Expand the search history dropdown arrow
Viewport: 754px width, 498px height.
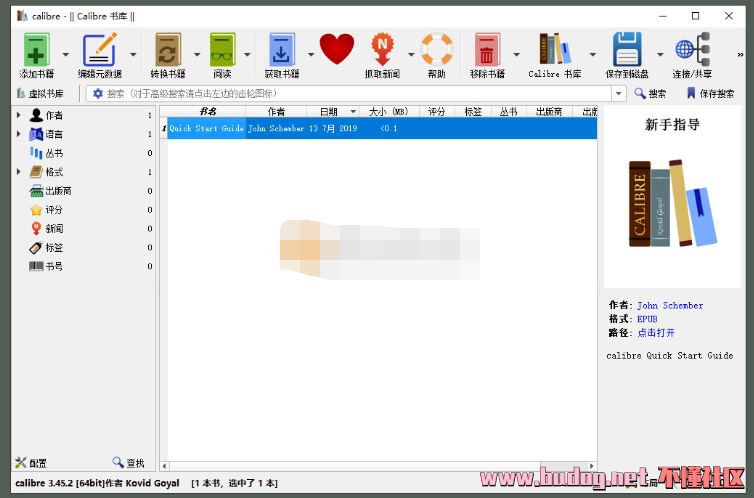click(x=619, y=93)
